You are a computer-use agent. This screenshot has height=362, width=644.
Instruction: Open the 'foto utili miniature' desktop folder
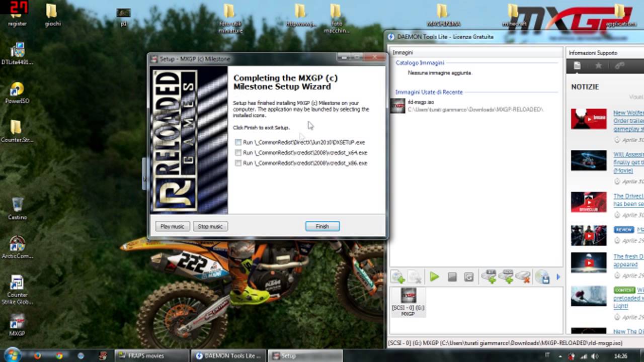[230, 19]
